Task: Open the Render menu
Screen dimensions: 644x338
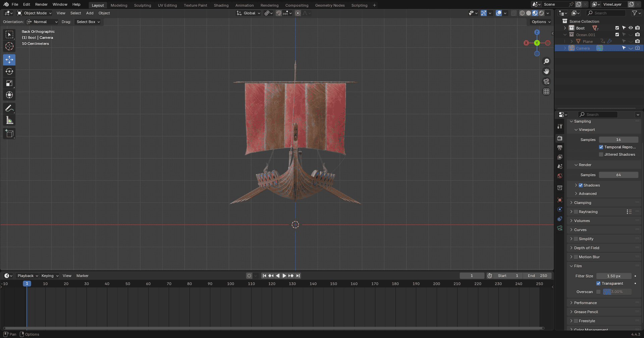Action: (41, 4)
